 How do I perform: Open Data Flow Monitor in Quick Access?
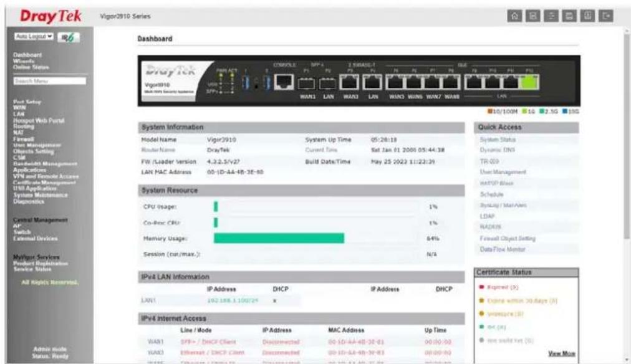point(502,249)
